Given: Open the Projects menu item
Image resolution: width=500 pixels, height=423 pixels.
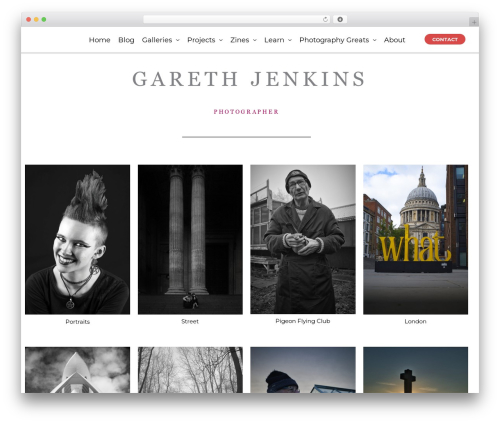Looking at the screenshot, I should [201, 40].
